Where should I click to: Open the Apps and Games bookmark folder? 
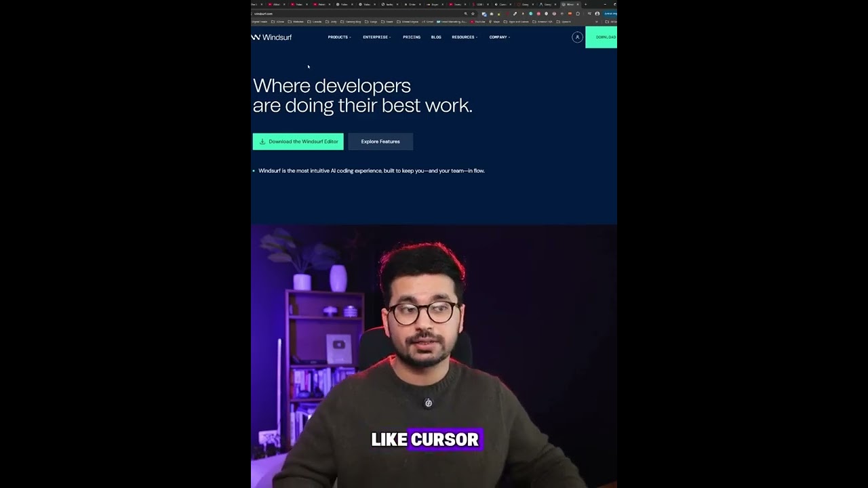click(x=517, y=22)
